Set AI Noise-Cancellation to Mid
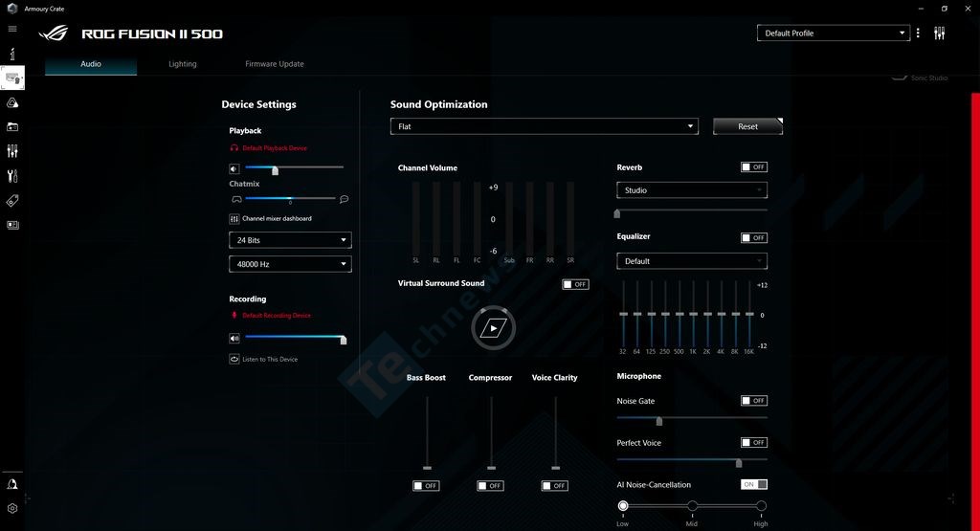980x531 pixels. [692, 505]
